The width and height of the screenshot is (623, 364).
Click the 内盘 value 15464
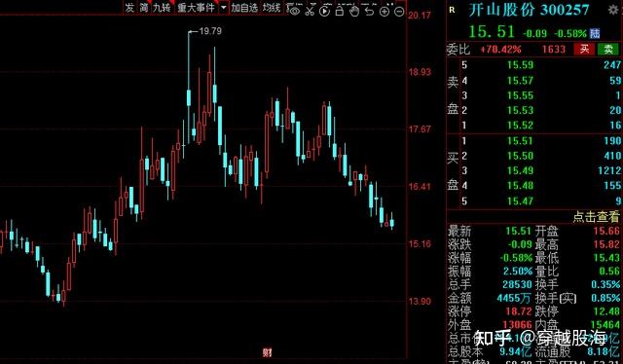[x=605, y=325]
